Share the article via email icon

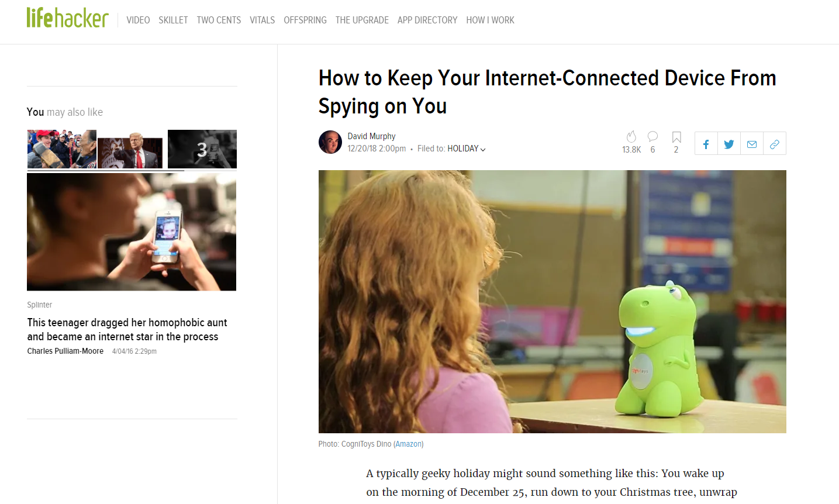(752, 144)
